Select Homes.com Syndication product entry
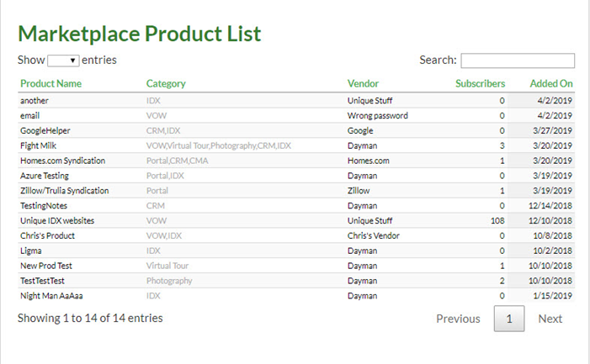Image resolution: width=590 pixels, height=364 pixels. click(x=62, y=161)
